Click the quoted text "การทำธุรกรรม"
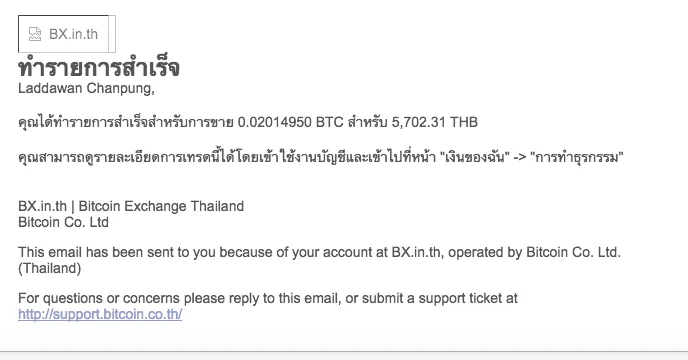Image resolution: width=688 pixels, height=360 pixels. [577, 157]
